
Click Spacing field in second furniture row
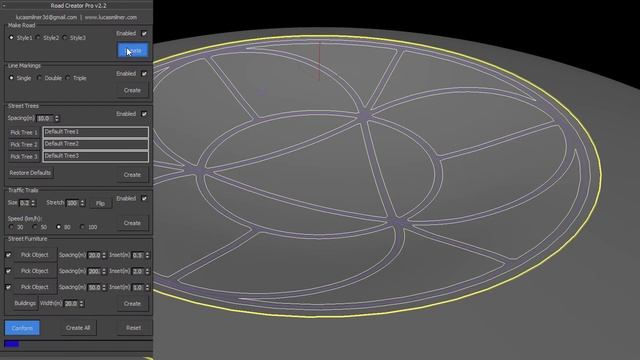pyautogui.click(x=94, y=271)
